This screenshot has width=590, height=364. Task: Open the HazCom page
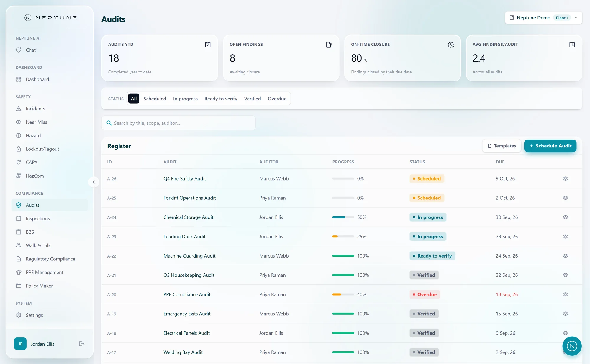point(50,176)
